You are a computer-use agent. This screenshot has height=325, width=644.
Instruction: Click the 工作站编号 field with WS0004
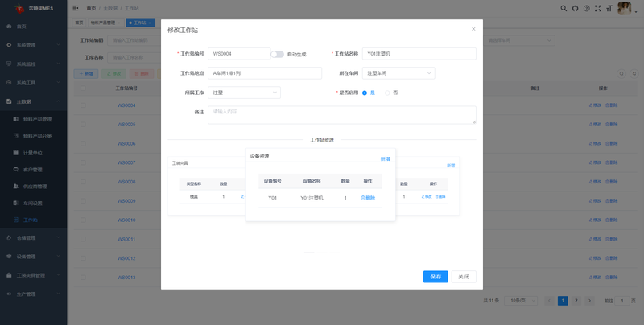239,54
